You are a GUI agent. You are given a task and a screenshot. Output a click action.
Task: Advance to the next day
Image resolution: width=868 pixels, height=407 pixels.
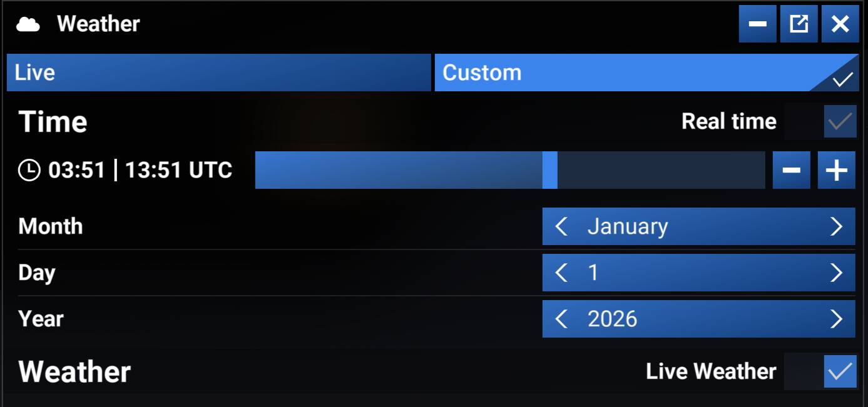836,273
